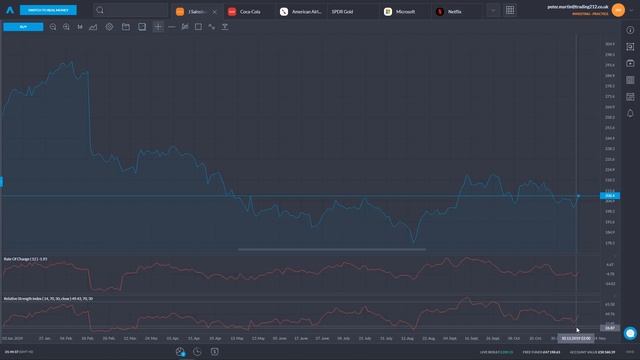Open the sidebar positions table icon
Image resolution: width=640 pixels, height=360 pixels.
630,80
